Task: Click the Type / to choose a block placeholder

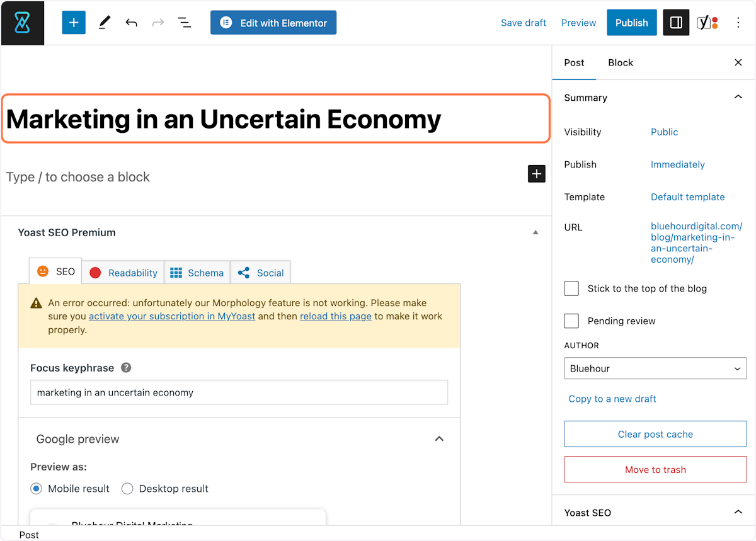Action: pos(78,177)
